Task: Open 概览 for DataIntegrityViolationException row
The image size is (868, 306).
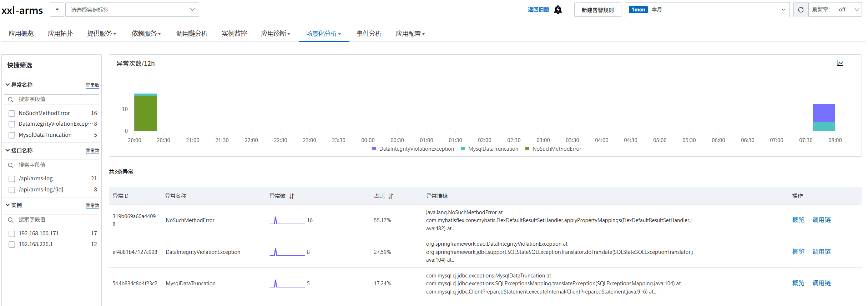Action: click(x=798, y=252)
